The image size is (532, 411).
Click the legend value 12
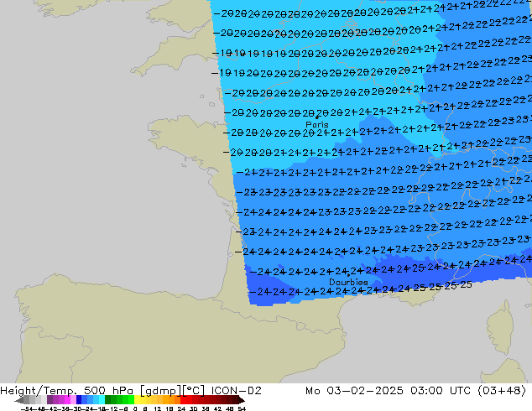pyautogui.click(x=158, y=408)
